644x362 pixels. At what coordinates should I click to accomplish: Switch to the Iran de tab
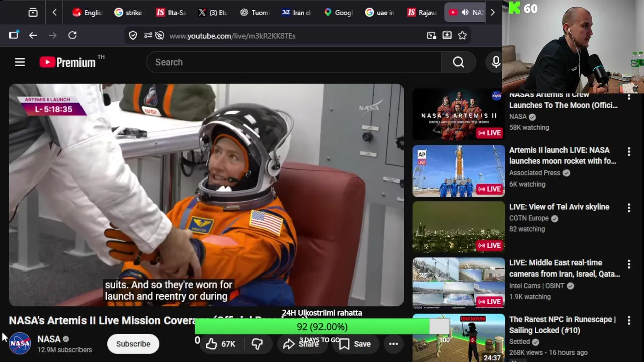(x=296, y=12)
